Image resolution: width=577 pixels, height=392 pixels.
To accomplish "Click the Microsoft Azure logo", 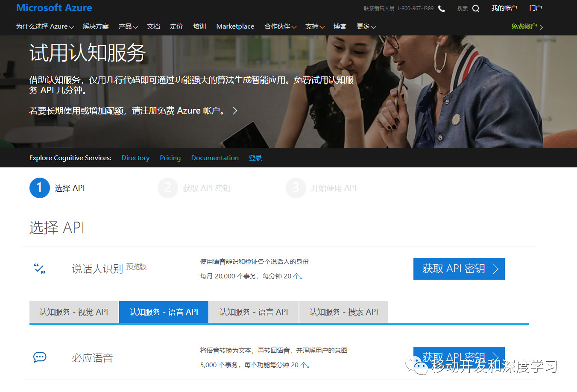I will point(54,8).
